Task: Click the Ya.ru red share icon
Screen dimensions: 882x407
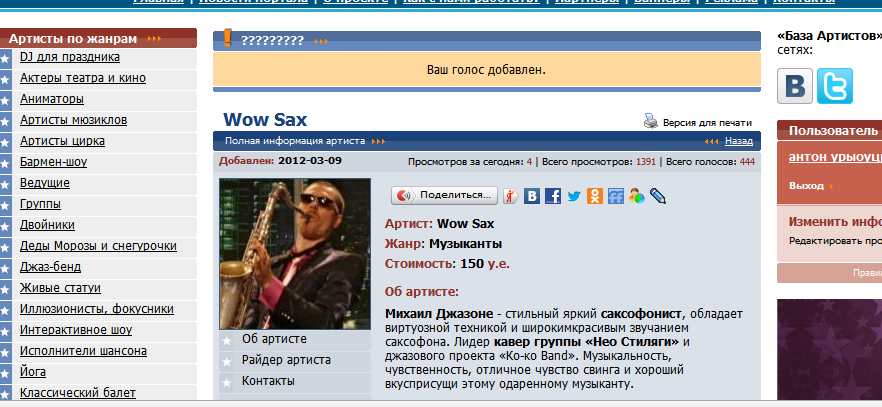Action: (510, 196)
